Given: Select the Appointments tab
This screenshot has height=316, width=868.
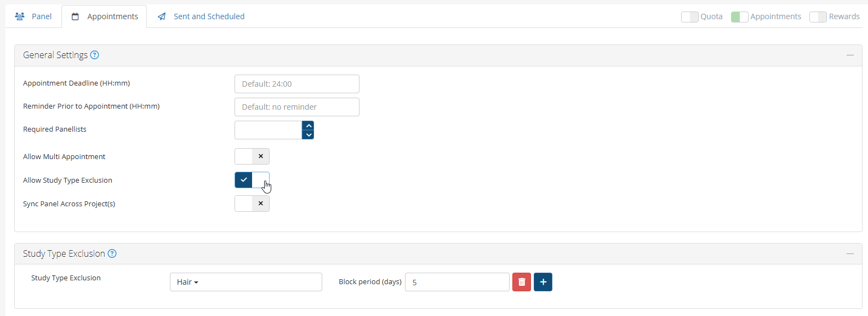Looking at the screenshot, I should (105, 16).
